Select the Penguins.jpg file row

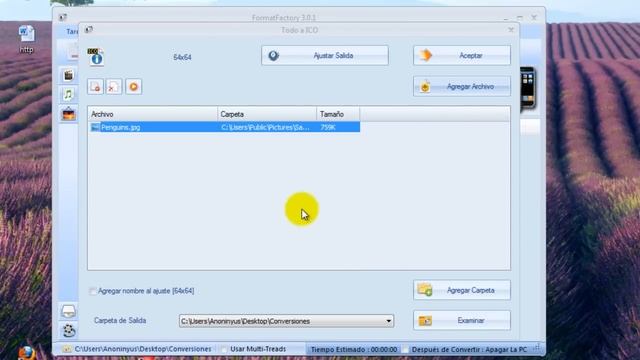point(224,127)
